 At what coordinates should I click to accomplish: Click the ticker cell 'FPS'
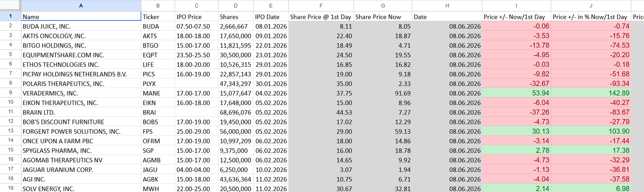tap(158, 131)
